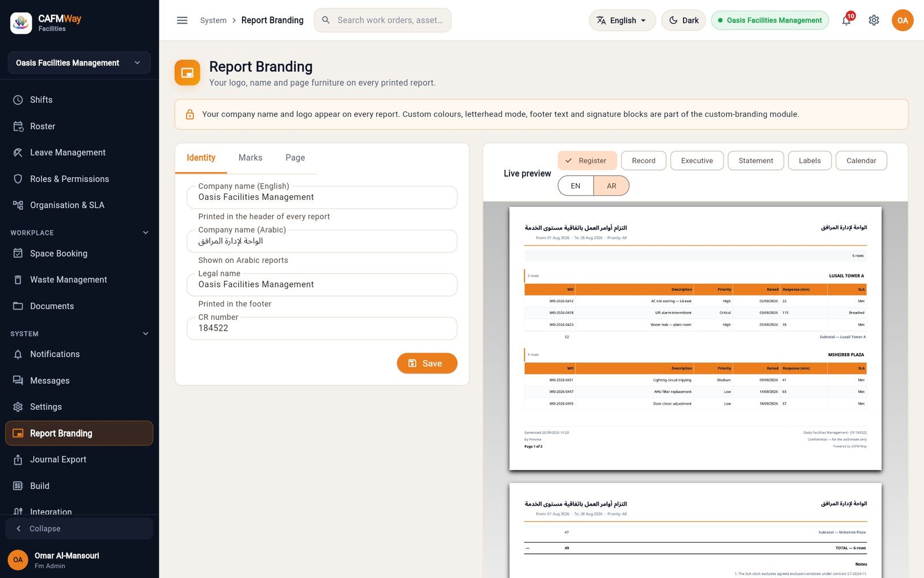The width and height of the screenshot is (924, 578).
Task: Open Leave Management page
Action: [x=79, y=153]
